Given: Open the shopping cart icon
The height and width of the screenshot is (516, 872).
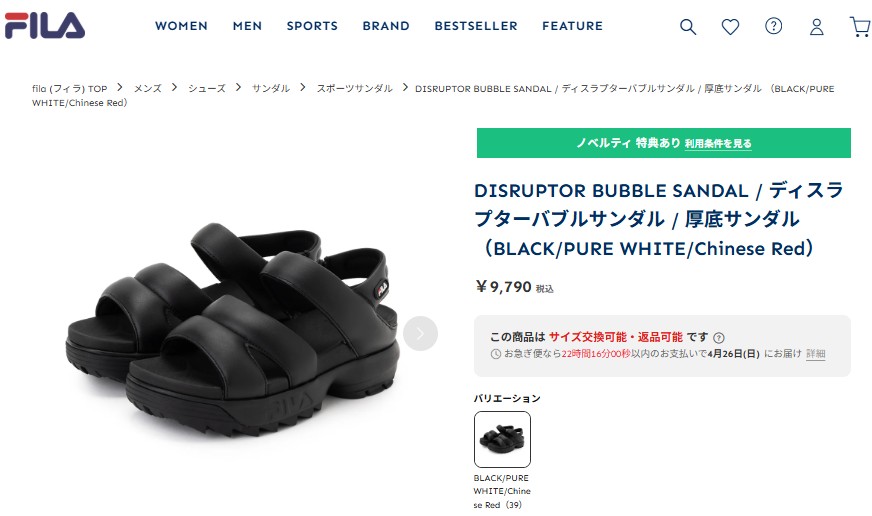Looking at the screenshot, I should tap(860, 27).
